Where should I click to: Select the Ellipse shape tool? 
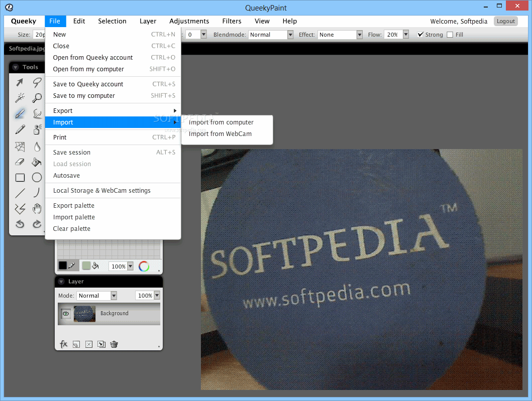pyautogui.click(x=37, y=178)
